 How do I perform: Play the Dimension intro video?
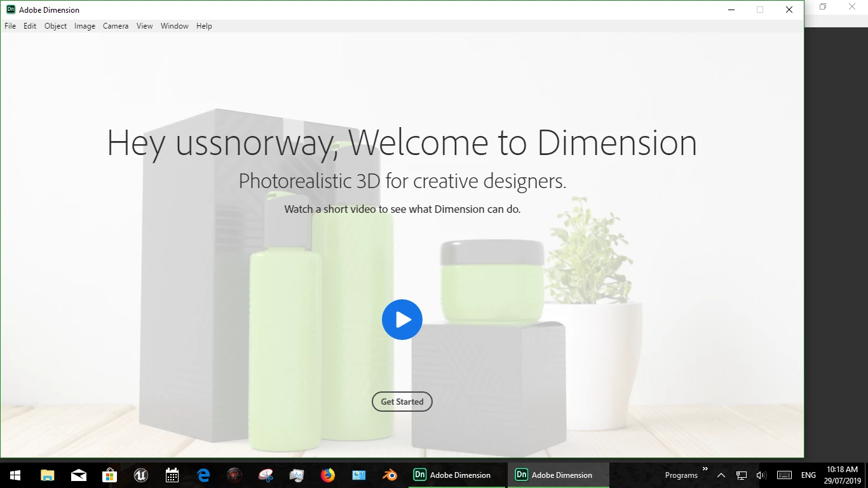coord(402,320)
